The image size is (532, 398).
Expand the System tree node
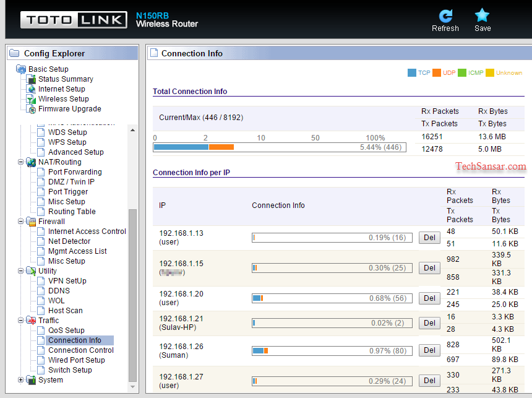point(20,379)
